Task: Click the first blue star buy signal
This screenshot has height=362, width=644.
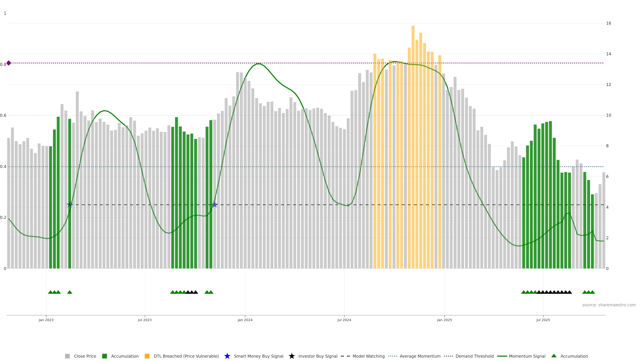Action: (70, 205)
